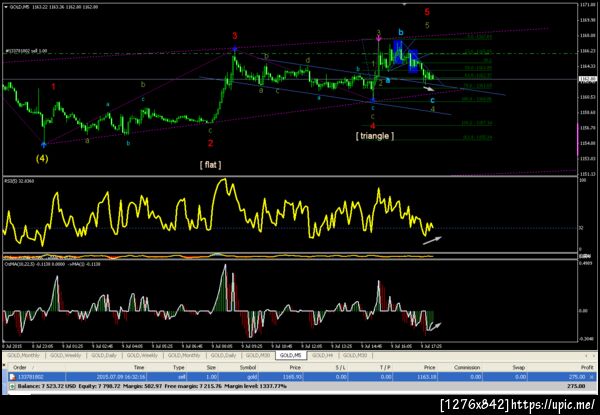This screenshot has width=600, height=415.
Task: Click the Commission column header
Action: click(x=466, y=367)
